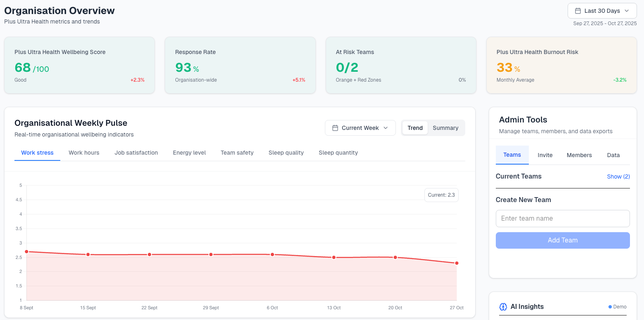
Task: Click the AI Insights brain icon
Action: click(x=503, y=307)
